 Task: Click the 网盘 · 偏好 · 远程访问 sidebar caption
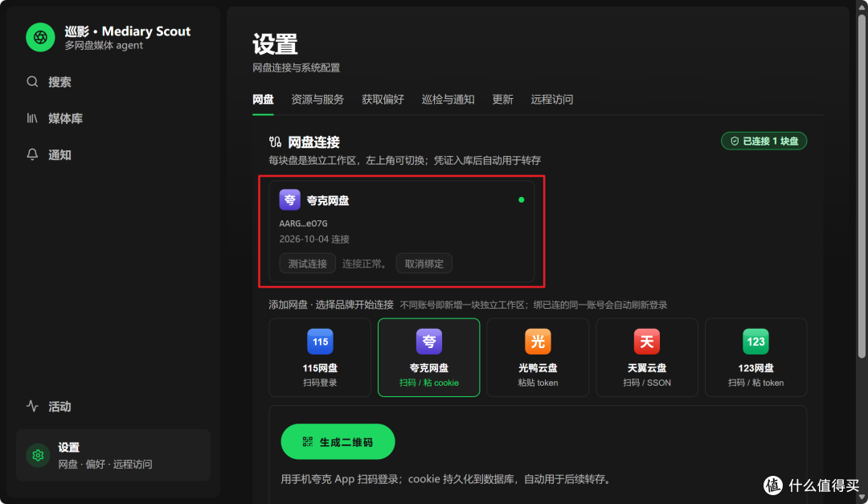105,464
